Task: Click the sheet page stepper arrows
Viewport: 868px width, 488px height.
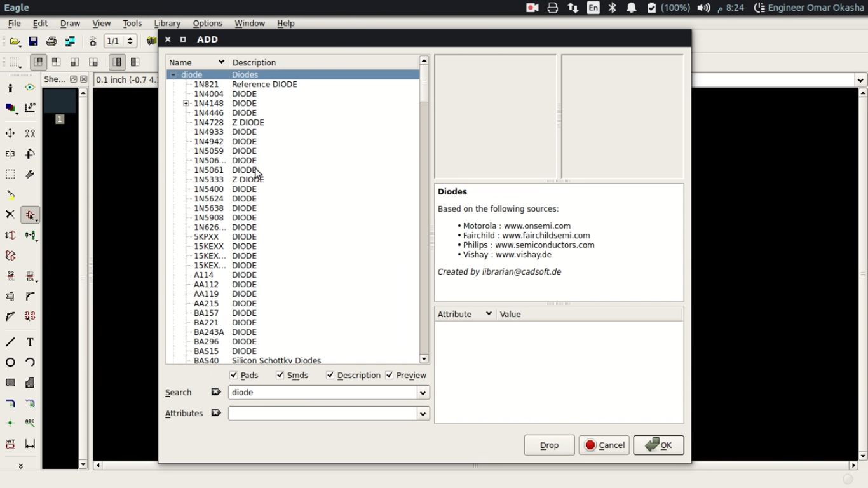Action: (x=130, y=41)
